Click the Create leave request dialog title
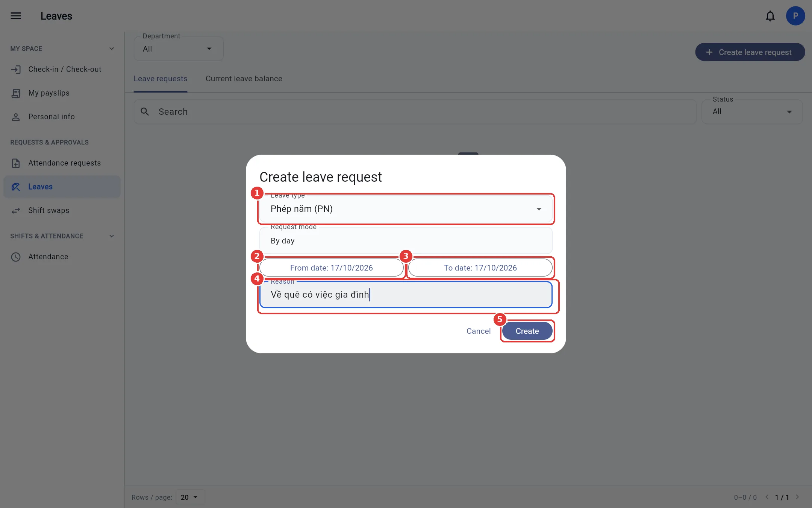The width and height of the screenshot is (812, 508). (321, 177)
